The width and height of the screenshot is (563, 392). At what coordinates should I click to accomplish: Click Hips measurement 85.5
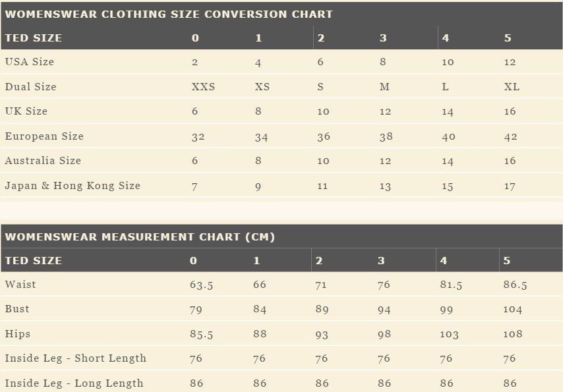202,335
